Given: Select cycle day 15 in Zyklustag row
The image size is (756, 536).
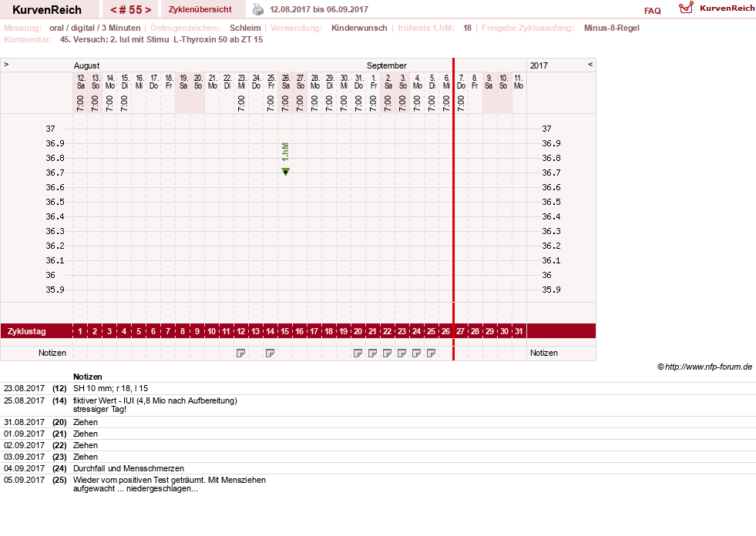Looking at the screenshot, I should pyautogui.click(x=285, y=331).
